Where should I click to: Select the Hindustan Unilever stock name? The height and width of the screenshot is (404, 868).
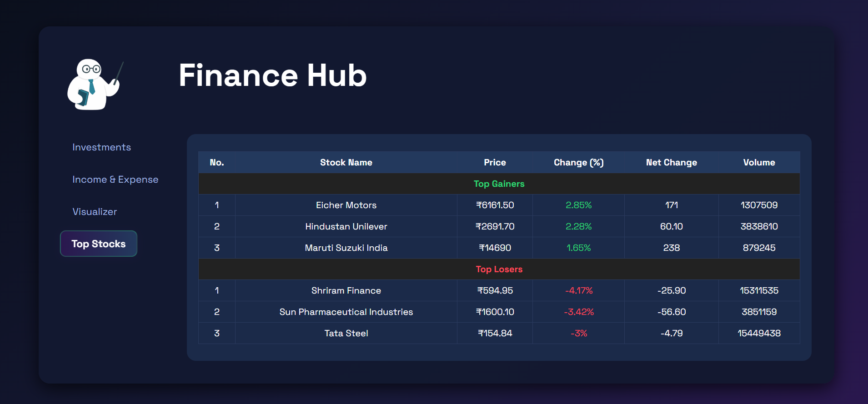(346, 226)
